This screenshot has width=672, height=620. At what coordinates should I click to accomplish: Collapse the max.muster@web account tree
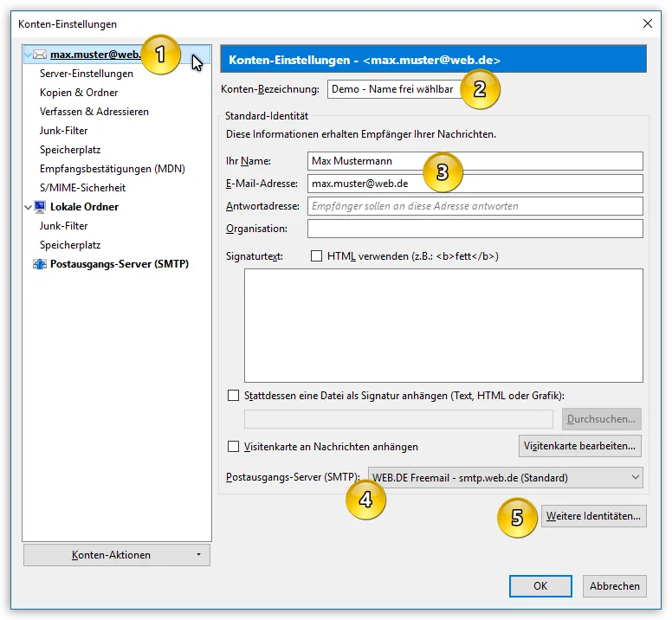29,55
